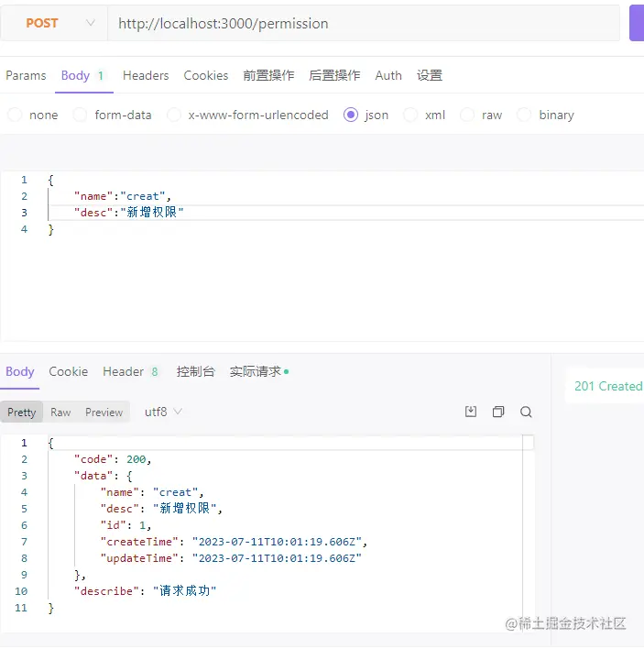Select the none body type

coord(33,115)
